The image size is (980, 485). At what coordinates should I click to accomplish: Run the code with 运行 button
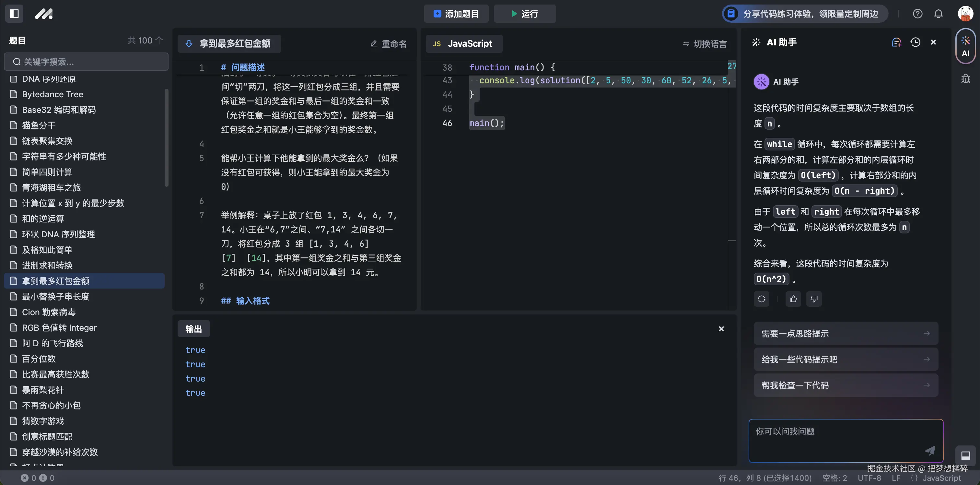coord(525,14)
